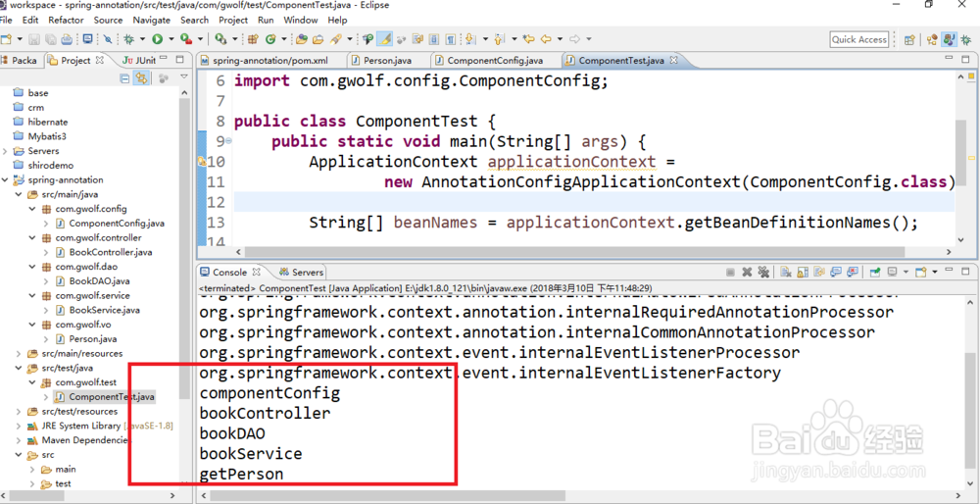Click Remove Launch X icon in Console
This screenshot has width=980, height=504.
[747, 272]
